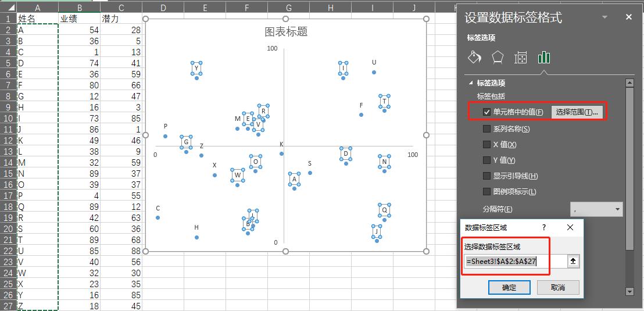644x311 pixels.
Task: Click cell A27 containing Z
Action: (x=37, y=306)
